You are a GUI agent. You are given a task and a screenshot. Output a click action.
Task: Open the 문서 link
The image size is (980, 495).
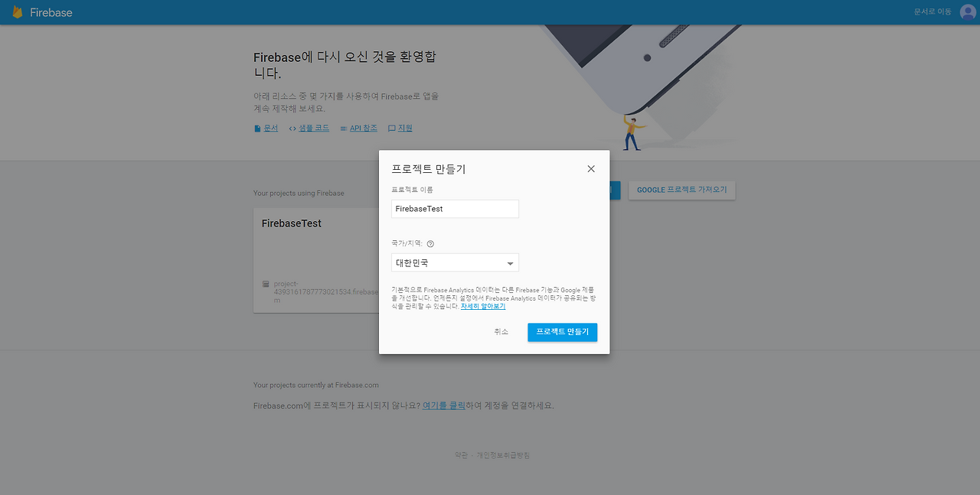point(271,129)
